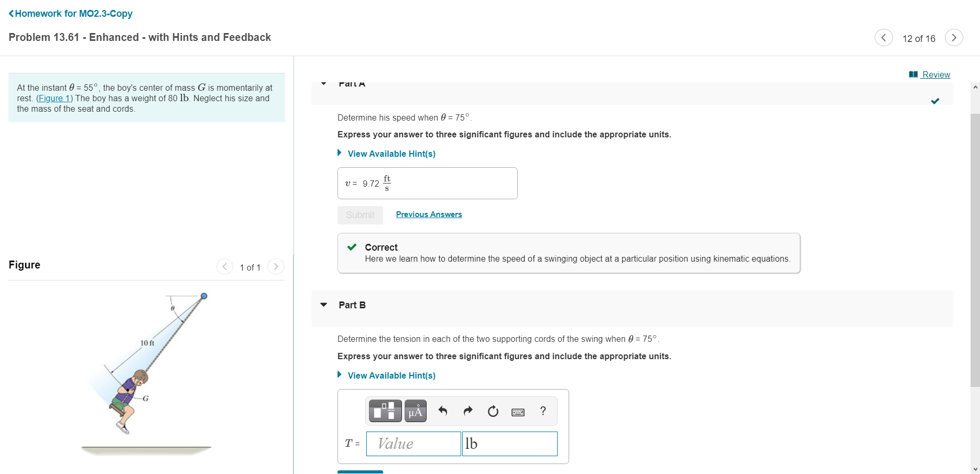Click the Problem 13.61 title text
This screenshot has width=980, height=474.
point(140,37)
